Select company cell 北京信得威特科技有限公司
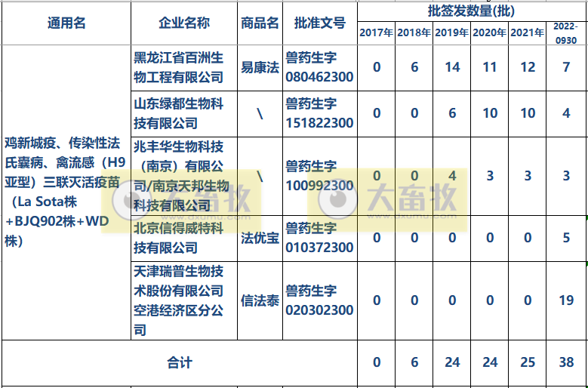Screen dimensions: 588x388 (184, 238)
